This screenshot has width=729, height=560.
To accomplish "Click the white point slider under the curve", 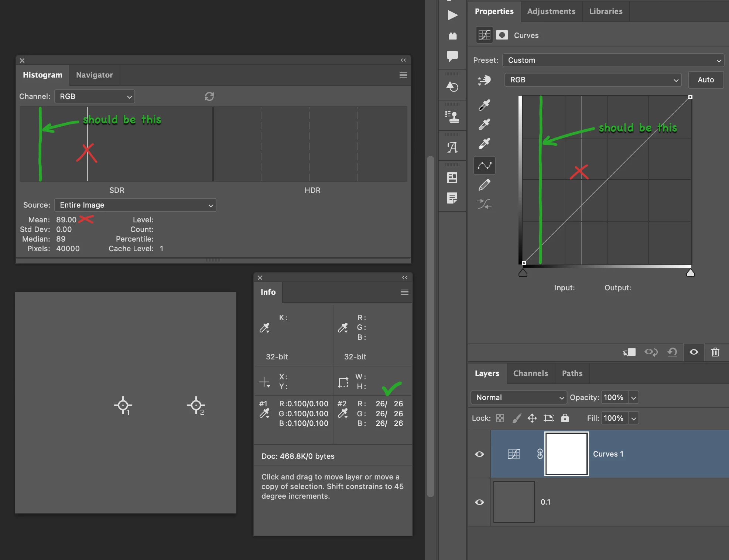I will pos(690,273).
